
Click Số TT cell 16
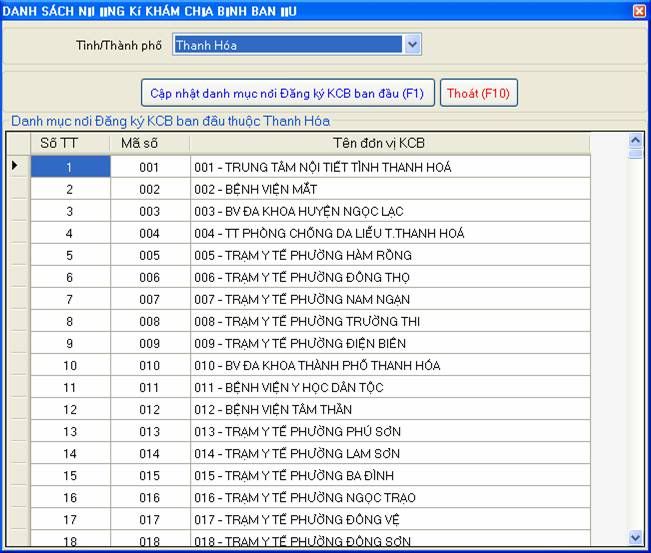[x=71, y=497]
